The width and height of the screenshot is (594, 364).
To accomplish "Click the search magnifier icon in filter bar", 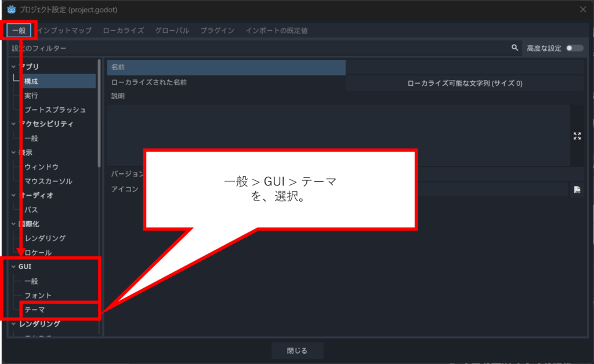I will [515, 48].
